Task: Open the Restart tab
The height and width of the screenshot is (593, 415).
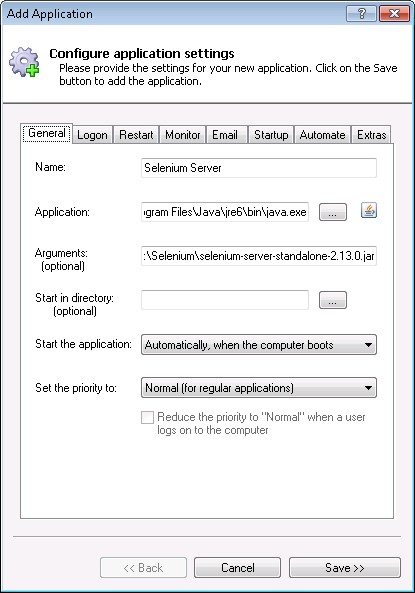Action: (x=136, y=135)
